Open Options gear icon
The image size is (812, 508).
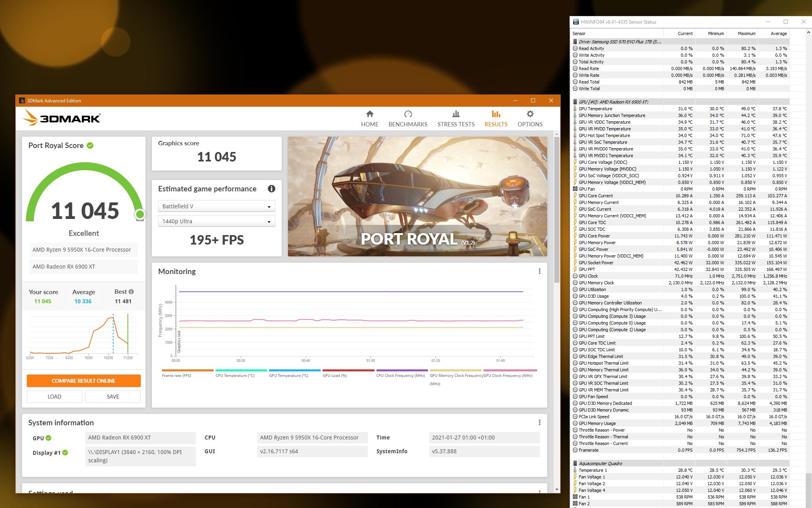pos(530,114)
